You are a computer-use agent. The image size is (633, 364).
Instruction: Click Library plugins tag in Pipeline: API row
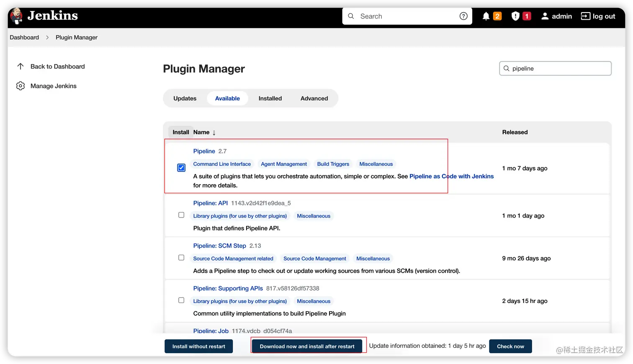click(x=240, y=216)
